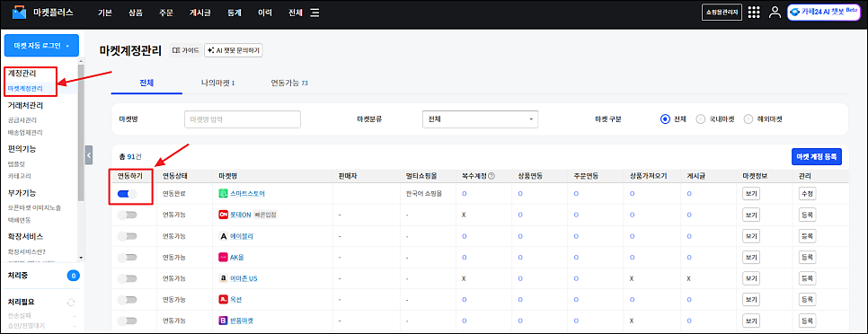Focus the 마켓명 입력 field
Image resolution: width=868 pixels, height=334 pixels.
(x=243, y=119)
